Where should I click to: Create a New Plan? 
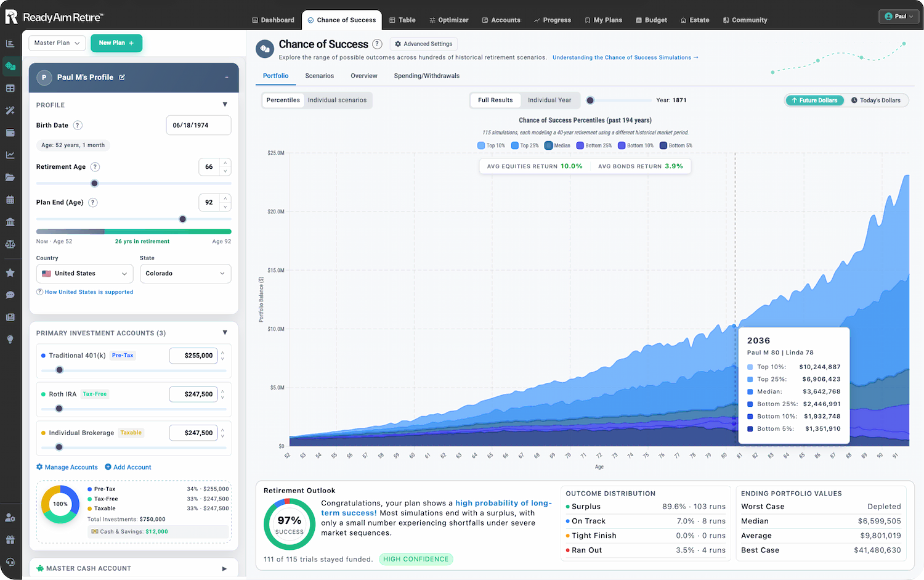coord(116,43)
